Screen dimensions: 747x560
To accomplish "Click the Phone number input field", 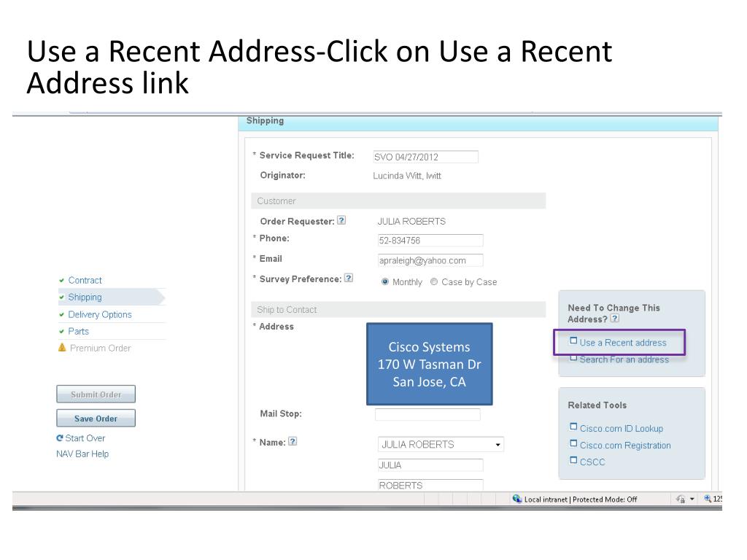I will point(430,241).
